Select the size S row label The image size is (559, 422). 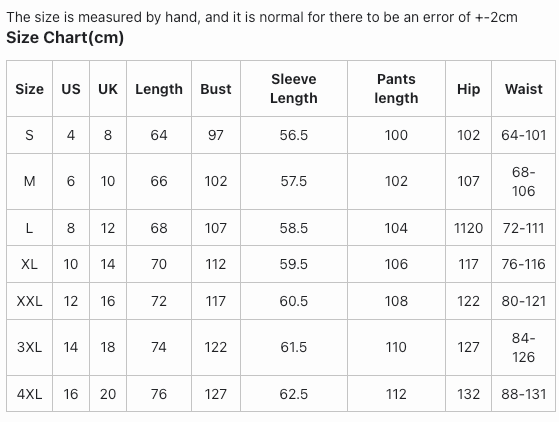click(x=29, y=135)
